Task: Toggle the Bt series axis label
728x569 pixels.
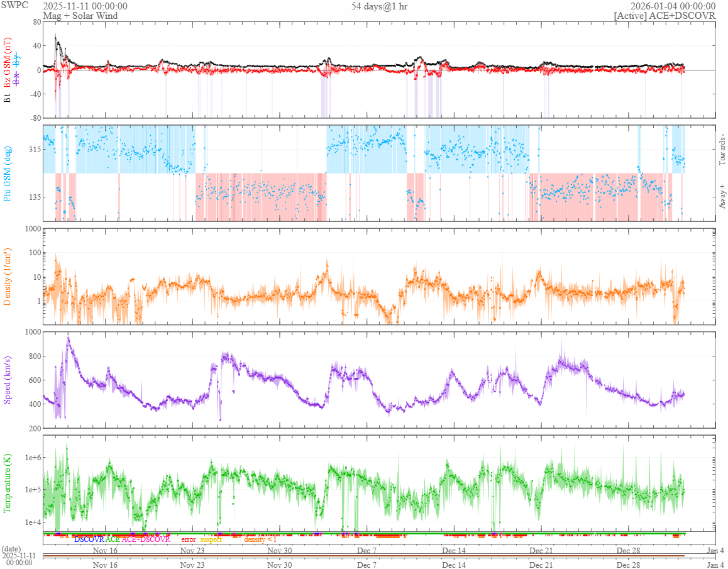Action: 8,97
